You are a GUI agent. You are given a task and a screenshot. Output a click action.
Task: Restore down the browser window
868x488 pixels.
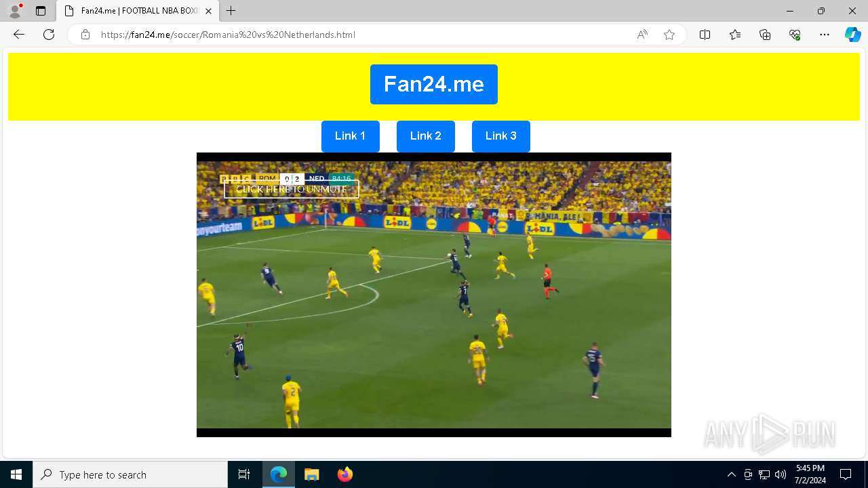coord(821,11)
